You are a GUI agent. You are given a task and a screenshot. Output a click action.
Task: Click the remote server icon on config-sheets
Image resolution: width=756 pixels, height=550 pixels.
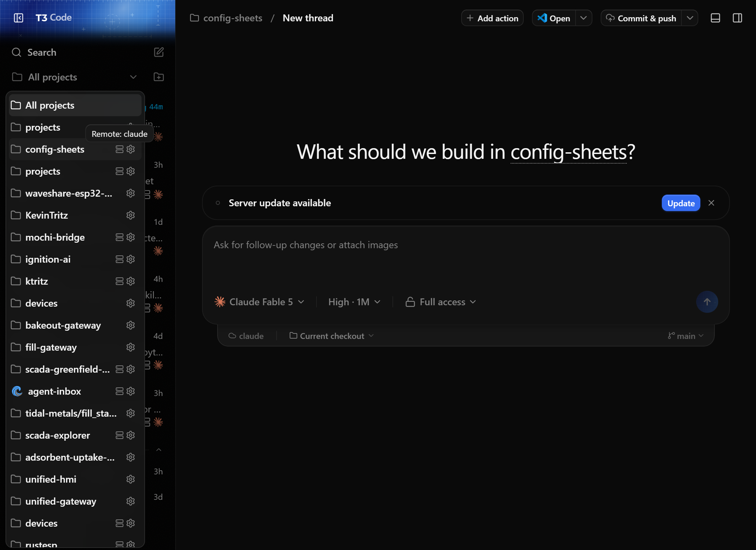coord(119,149)
